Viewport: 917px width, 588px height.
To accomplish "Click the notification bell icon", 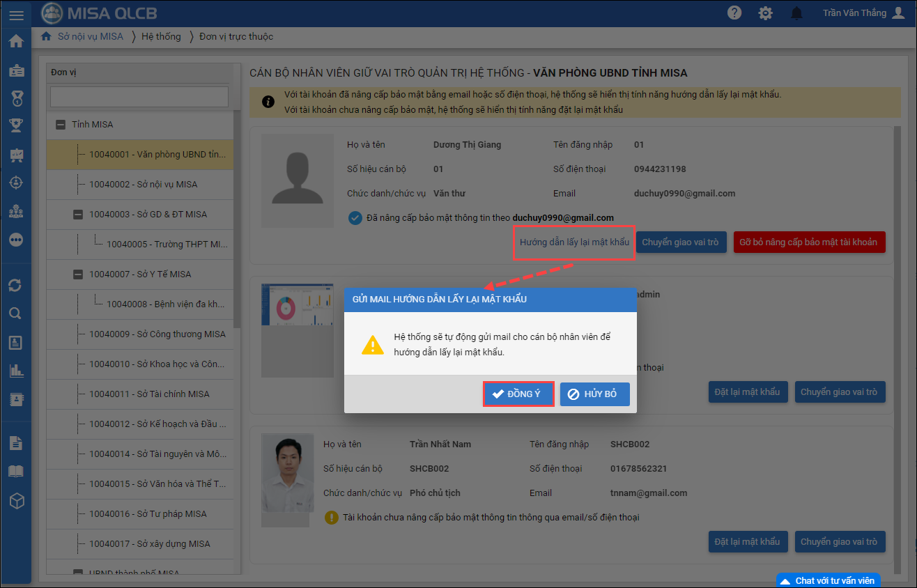I will [796, 13].
